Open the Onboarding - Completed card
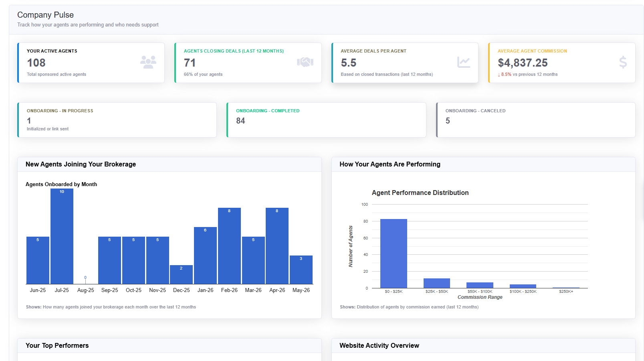The height and width of the screenshot is (361, 644). [326, 120]
